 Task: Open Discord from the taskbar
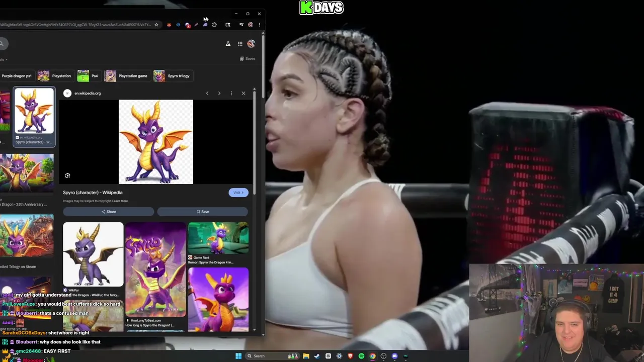tap(394, 356)
